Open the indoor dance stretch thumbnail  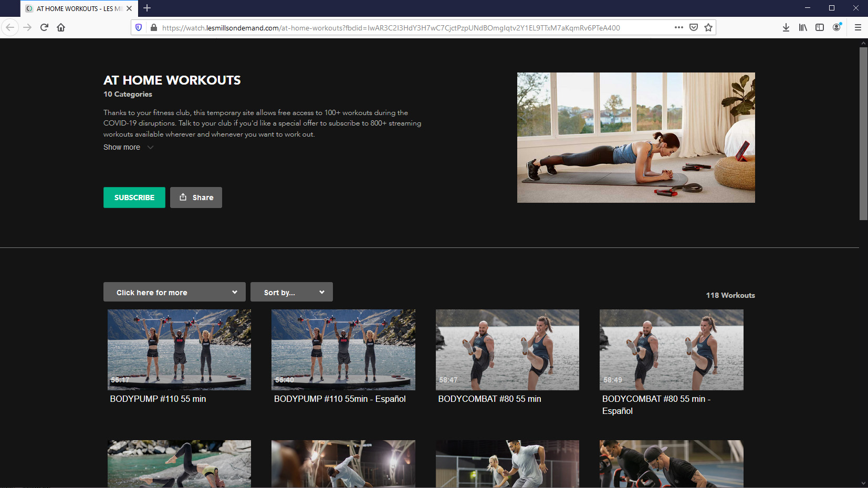click(343, 464)
